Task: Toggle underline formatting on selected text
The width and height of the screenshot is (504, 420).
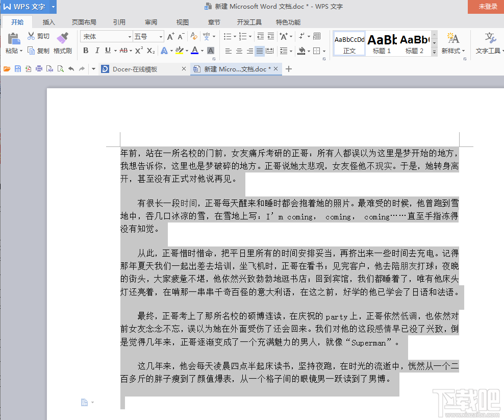Action: [x=107, y=51]
